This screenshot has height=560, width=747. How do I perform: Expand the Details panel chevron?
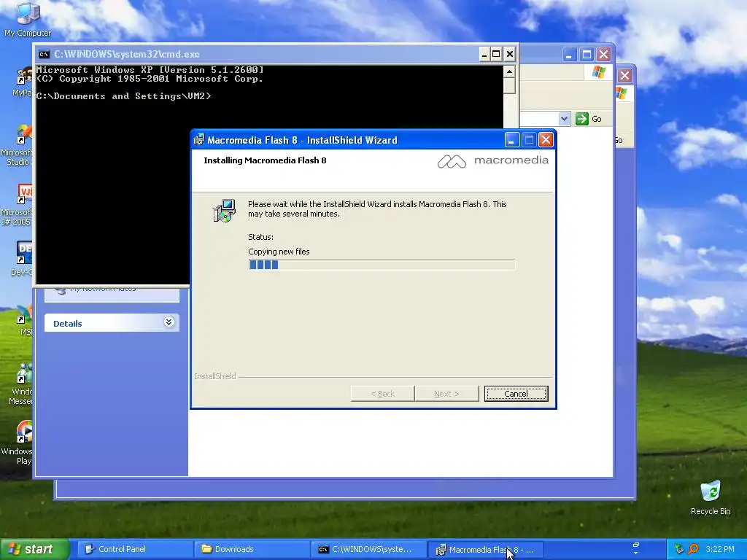[x=169, y=322]
